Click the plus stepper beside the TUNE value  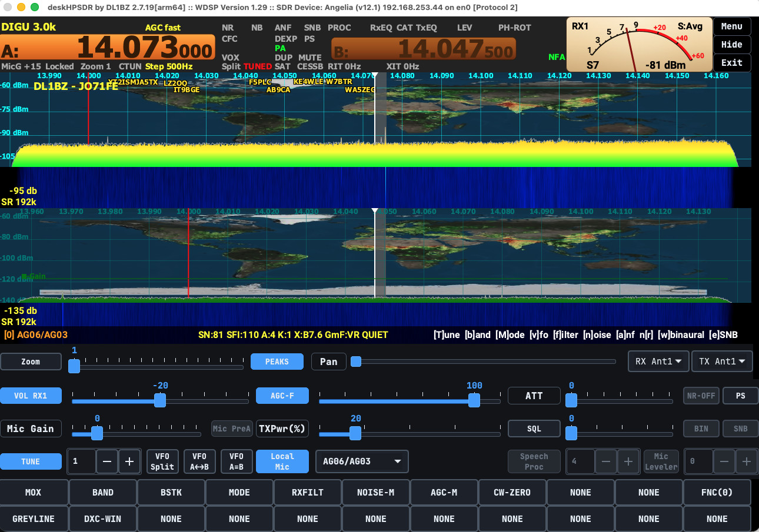point(129,461)
